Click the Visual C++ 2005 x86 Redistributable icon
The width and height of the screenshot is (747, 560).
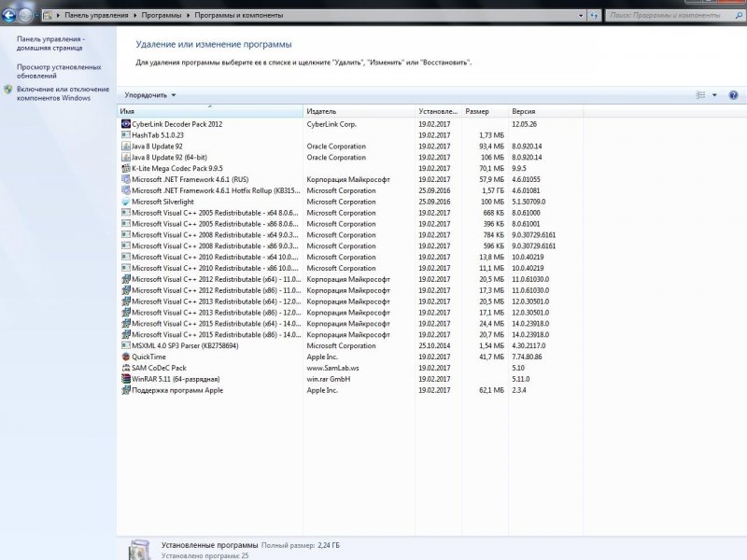(126, 224)
